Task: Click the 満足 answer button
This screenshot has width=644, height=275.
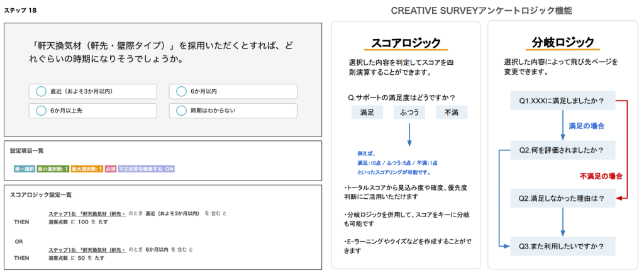Action: coord(367,113)
